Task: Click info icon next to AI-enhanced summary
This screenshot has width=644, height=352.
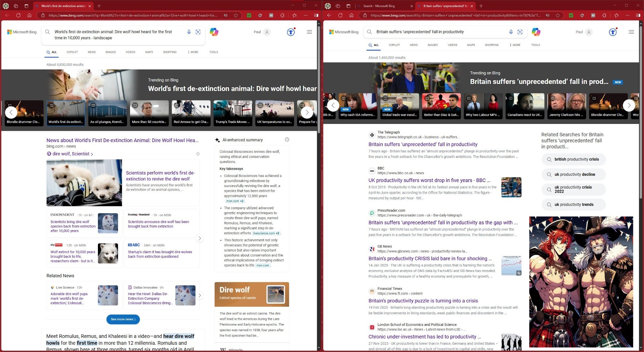Action: pyautogui.click(x=287, y=140)
